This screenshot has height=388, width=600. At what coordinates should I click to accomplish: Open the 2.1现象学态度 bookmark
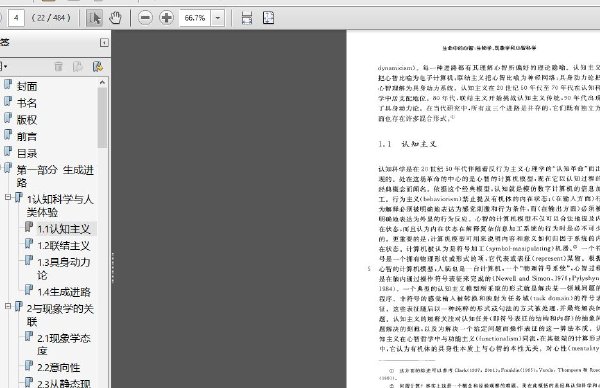tap(64, 344)
